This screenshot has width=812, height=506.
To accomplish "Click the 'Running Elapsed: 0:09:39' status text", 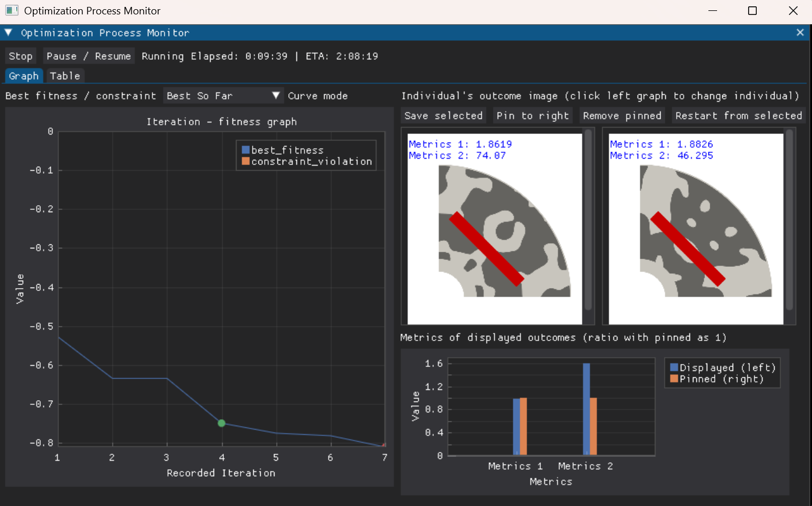I will (x=215, y=56).
